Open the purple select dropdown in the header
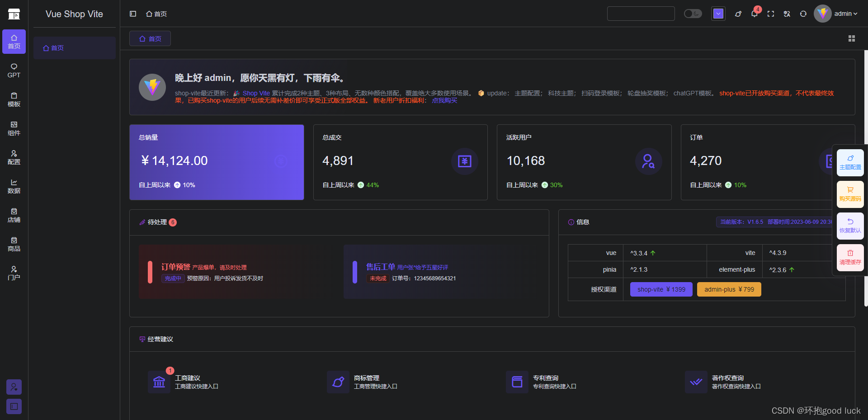868x420 pixels. 718,14
